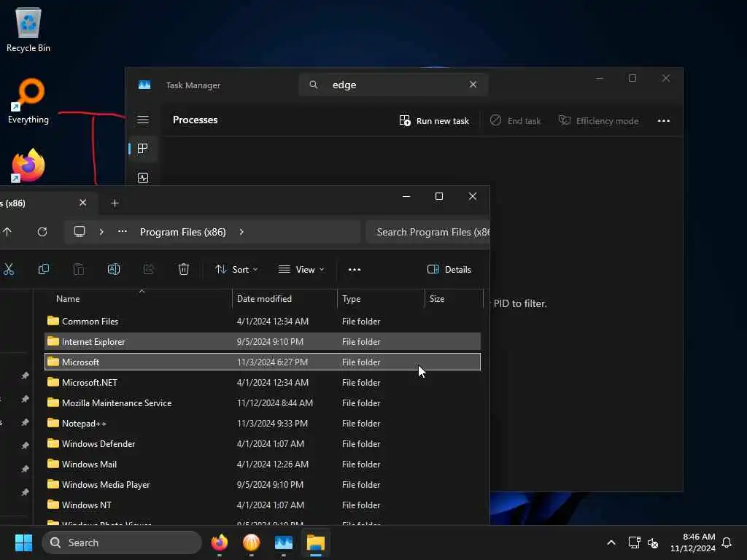Screen dimensions: 747x560
Task: Open the Firefox desktop shortcut
Action: (28, 166)
